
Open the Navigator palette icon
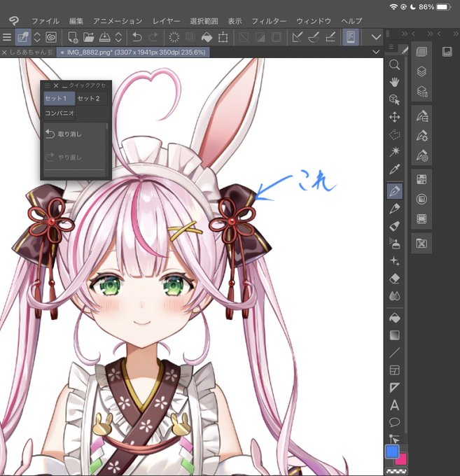click(447, 52)
